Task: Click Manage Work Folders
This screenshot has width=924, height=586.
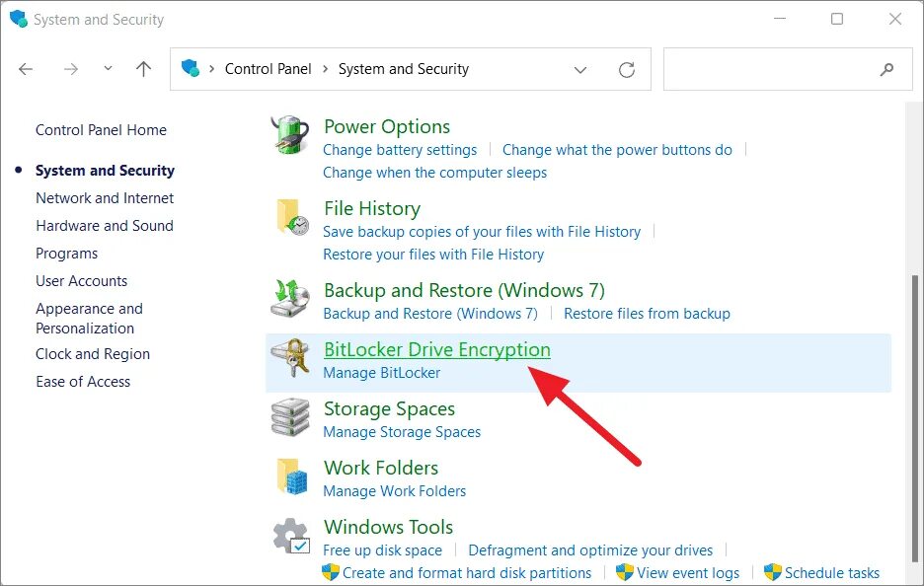Action: pos(394,490)
